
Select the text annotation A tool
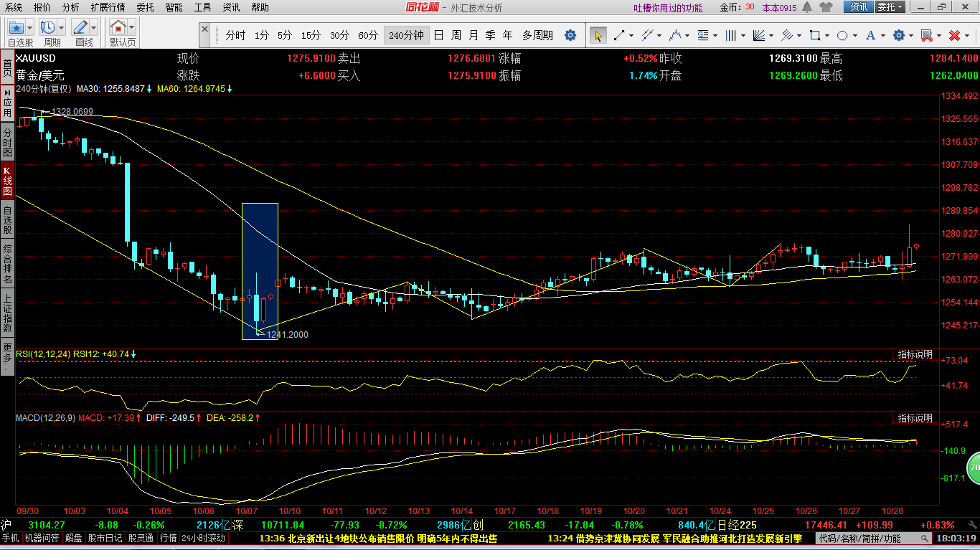point(871,35)
